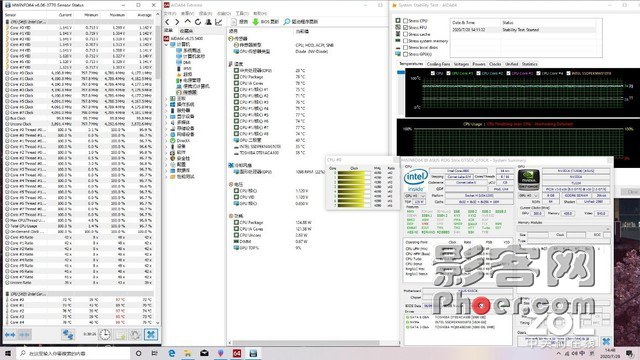The height and width of the screenshot is (360, 640).
Task: Open HWiNFO sensor settings gear icon
Action: [136, 335]
